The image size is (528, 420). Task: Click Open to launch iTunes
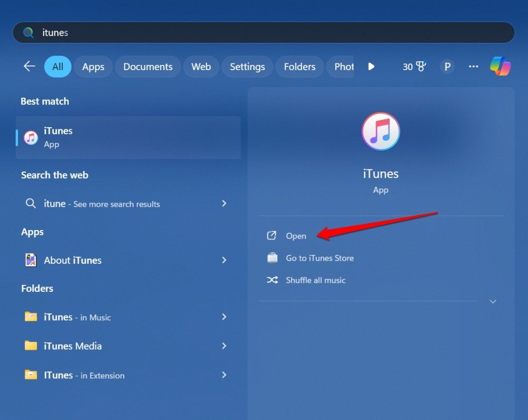tap(296, 236)
